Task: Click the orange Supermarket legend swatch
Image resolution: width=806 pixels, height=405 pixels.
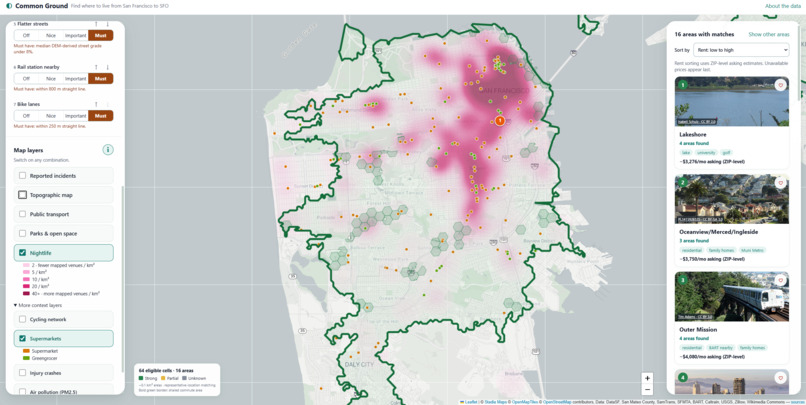Action: 26,351
